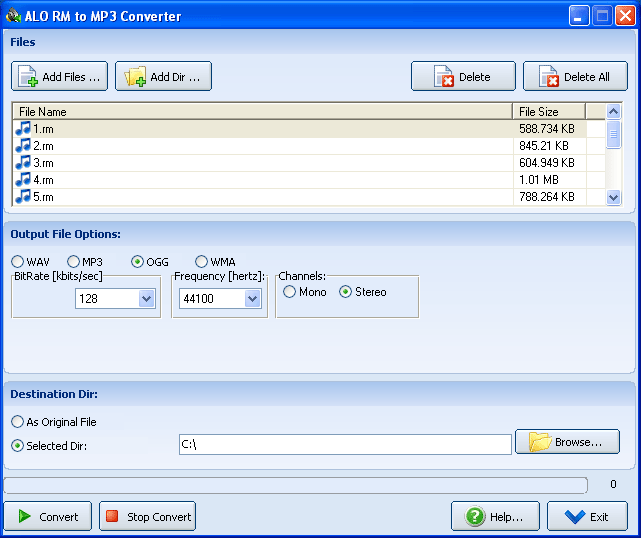Click the Add Dir folder icon
The width and height of the screenshot is (641, 538).
coord(134,77)
